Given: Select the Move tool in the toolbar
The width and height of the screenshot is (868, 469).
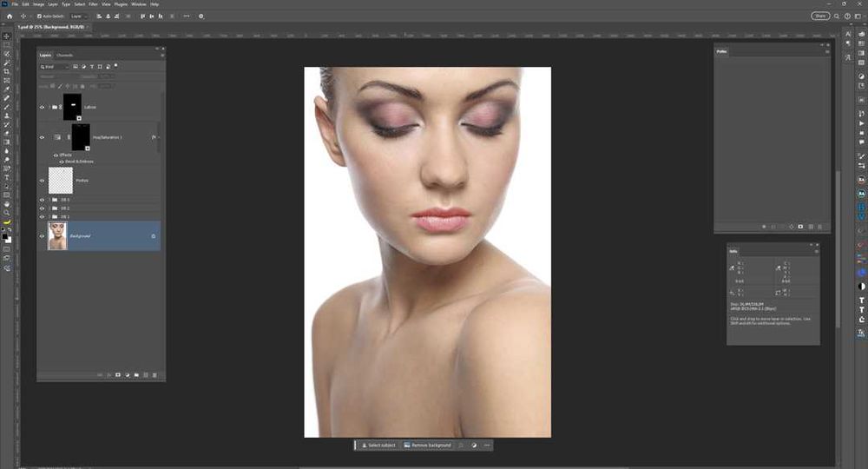Looking at the screenshot, I should tap(7, 36).
